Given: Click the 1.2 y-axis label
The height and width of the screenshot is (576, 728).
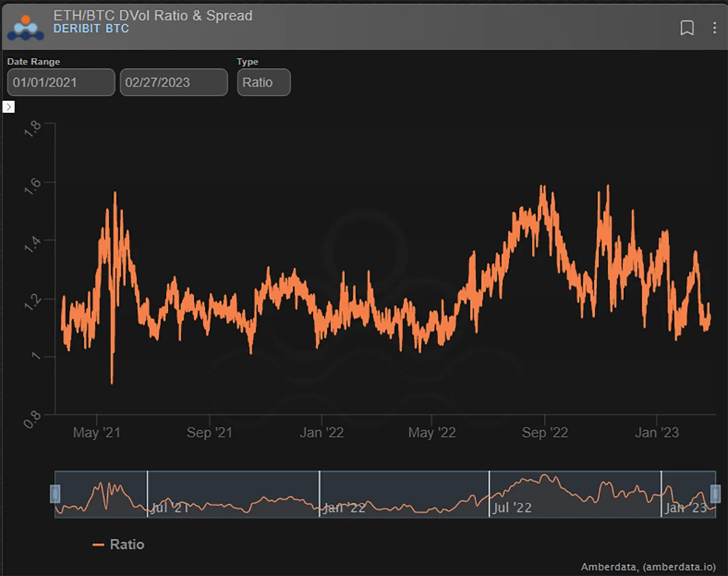Looking at the screenshot, I should pos(33,302).
